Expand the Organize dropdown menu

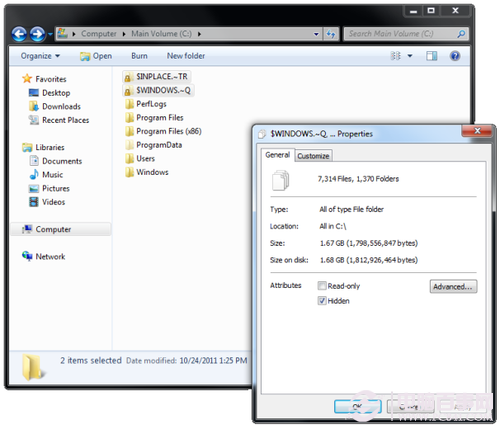(x=40, y=56)
